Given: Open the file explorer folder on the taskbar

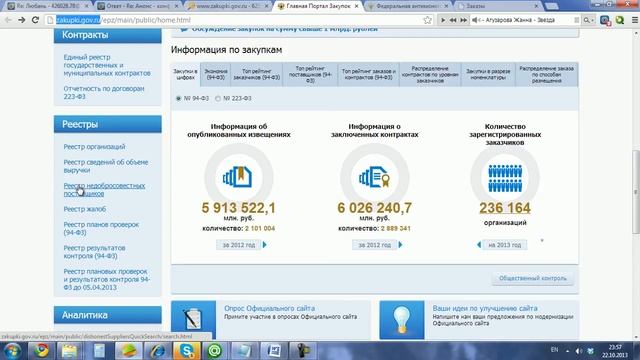Looking at the screenshot, I should (69, 351).
